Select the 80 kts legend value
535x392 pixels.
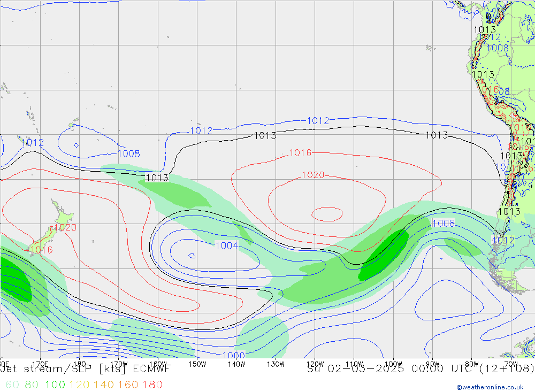32,385
